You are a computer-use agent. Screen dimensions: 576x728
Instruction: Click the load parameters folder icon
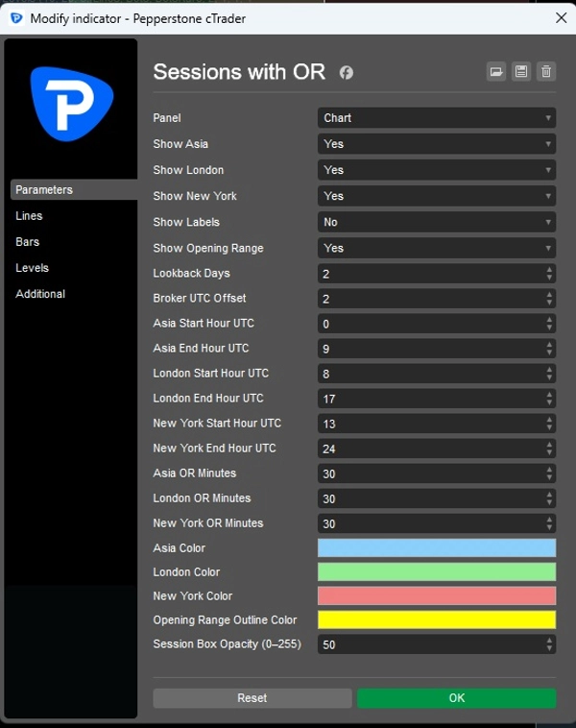pos(496,72)
